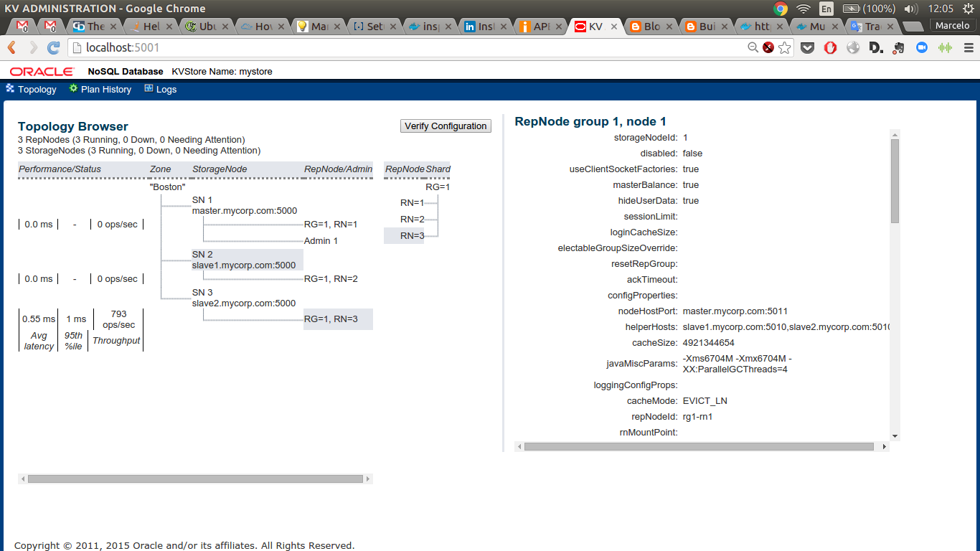The height and width of the screenshot is (551, 980).
Task: Click the details panel scroll-down arrow
Action: coord(895,436)
